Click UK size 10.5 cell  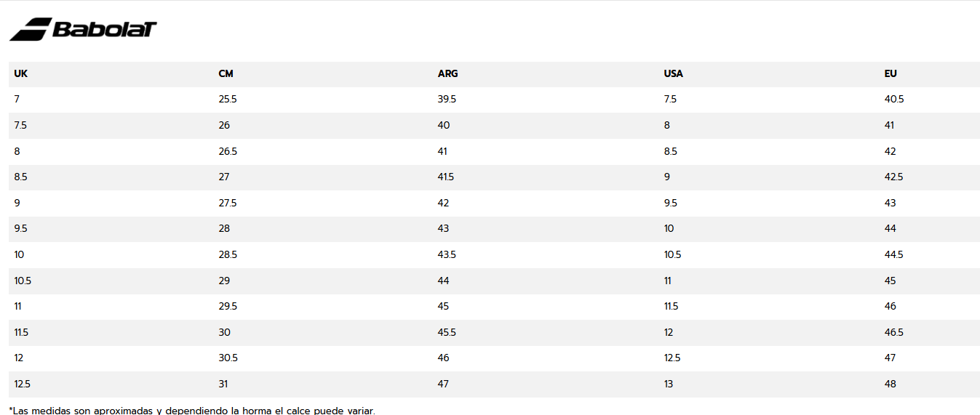click(21, 281)
